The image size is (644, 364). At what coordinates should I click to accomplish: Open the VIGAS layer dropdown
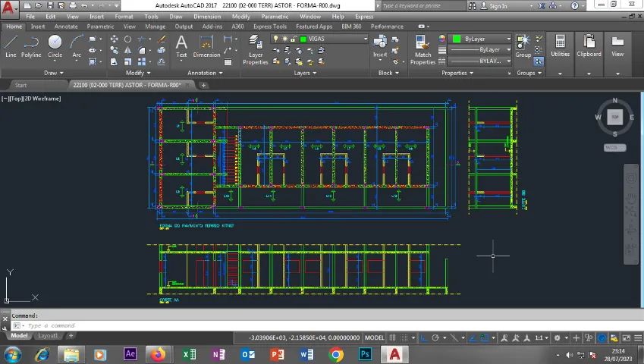[x=365, y=39]
